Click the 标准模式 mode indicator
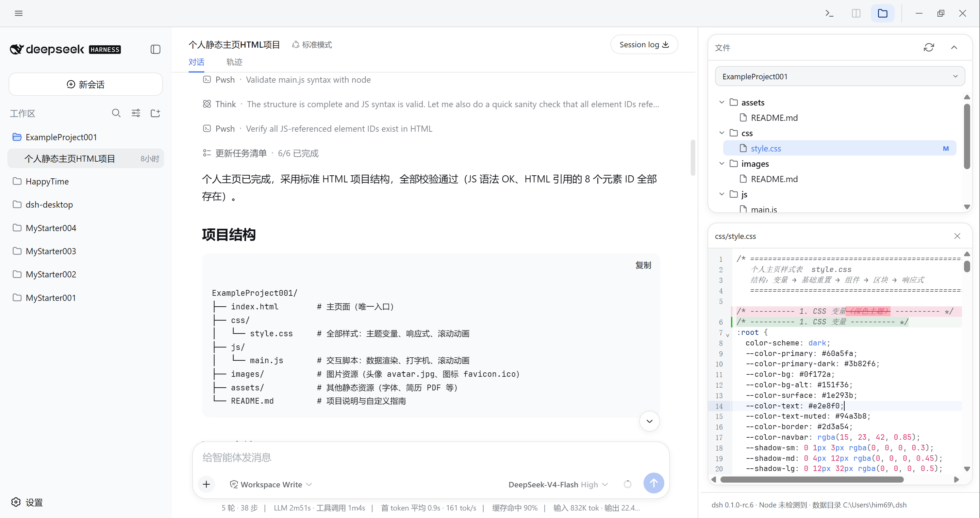980x518 pixels. tap(312, 45)
